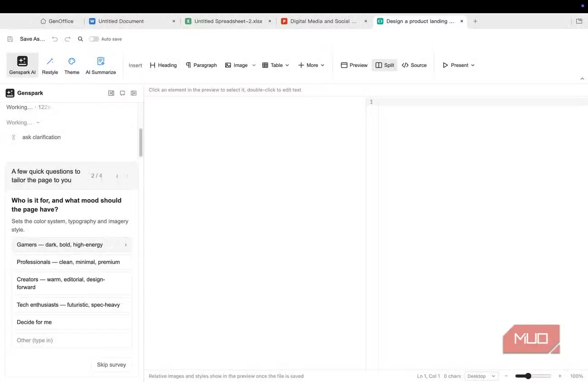
Task: Click the Genspark panel collapse icon
Action: (111, 93)
